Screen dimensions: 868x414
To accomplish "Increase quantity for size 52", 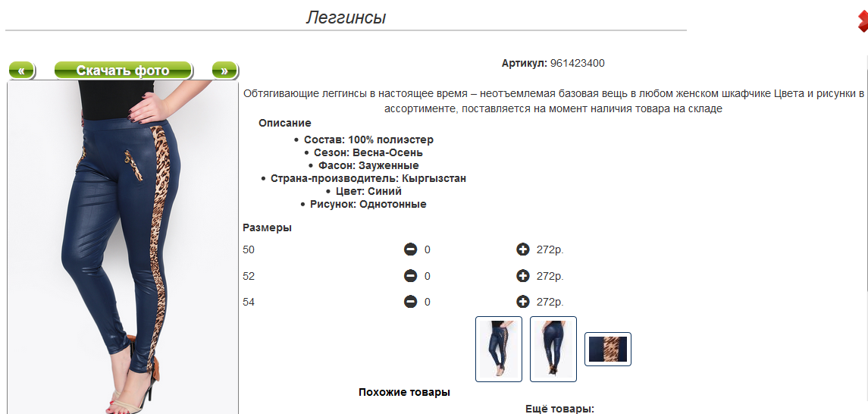I will [x=522, y=276].
